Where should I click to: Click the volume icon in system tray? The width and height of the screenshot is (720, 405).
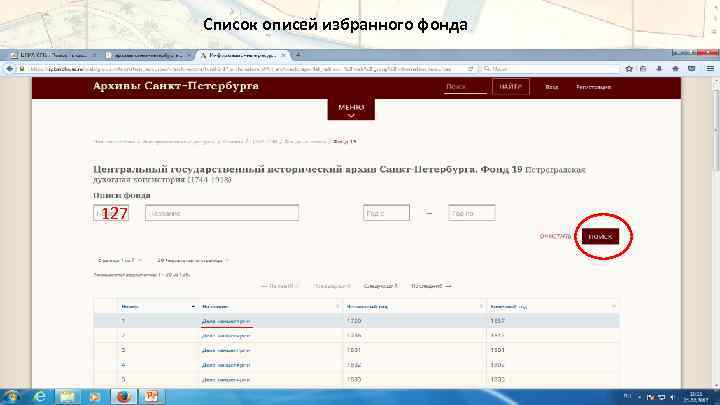(672, 397)
